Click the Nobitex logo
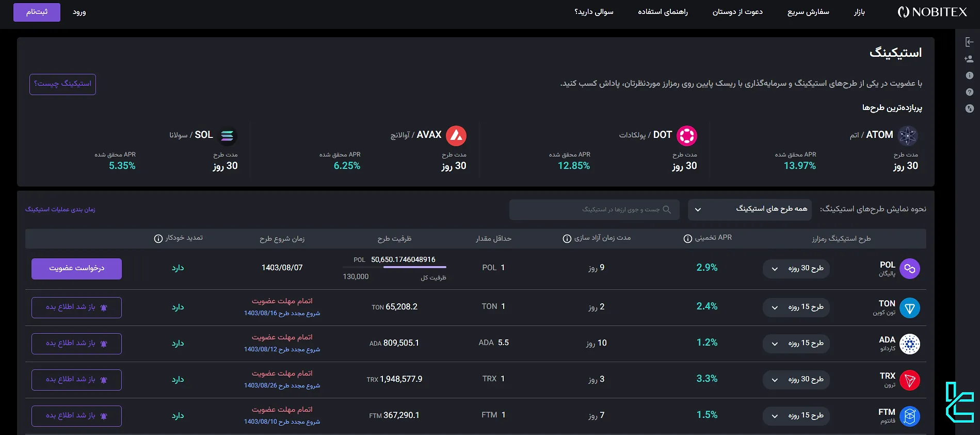 [932, 12]
